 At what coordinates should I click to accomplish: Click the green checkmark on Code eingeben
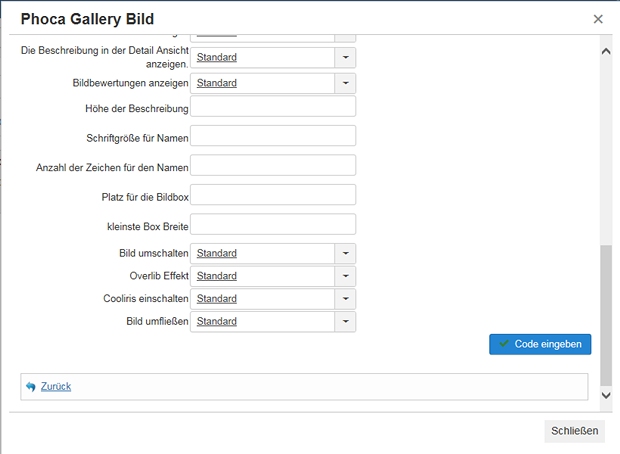coord(504,344)
